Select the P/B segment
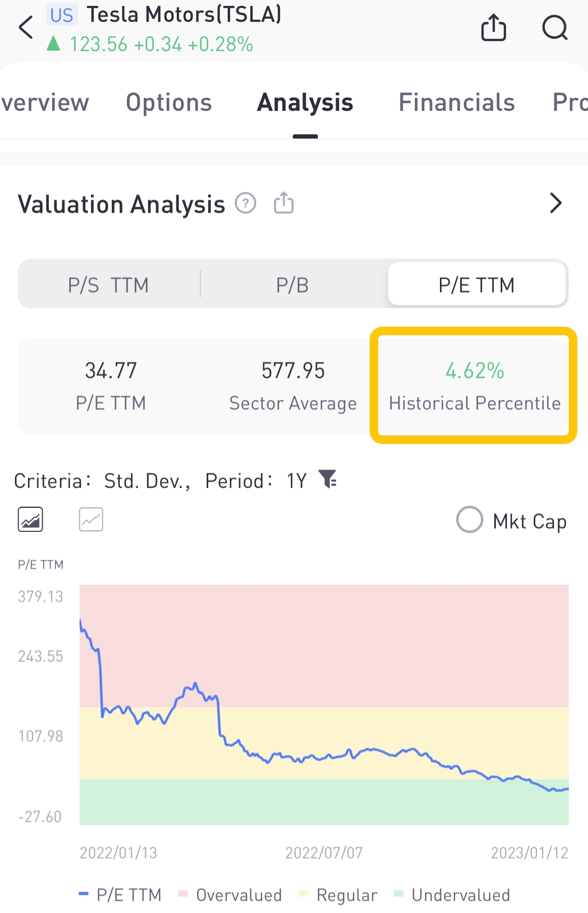Image resolution: width=588 pixels, height=913 pixels. [292, 285]
